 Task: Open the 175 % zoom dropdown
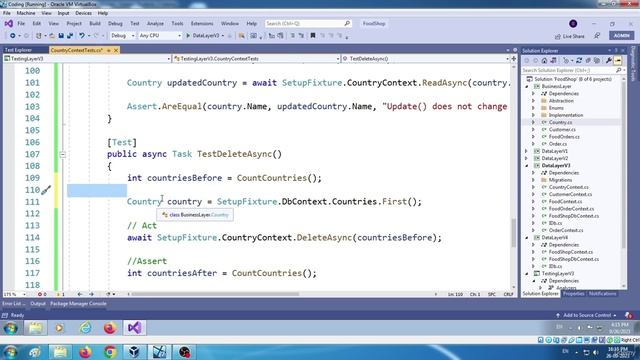click(x=15, y=294)
